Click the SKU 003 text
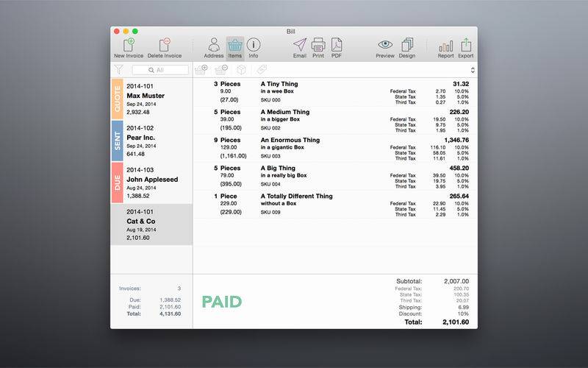 tap(270, 156)
